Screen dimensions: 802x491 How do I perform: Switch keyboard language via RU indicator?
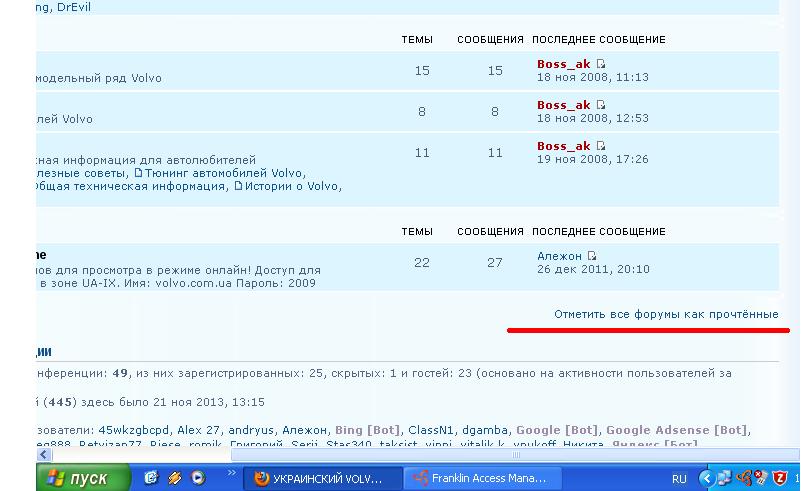[x=680, y=478]
